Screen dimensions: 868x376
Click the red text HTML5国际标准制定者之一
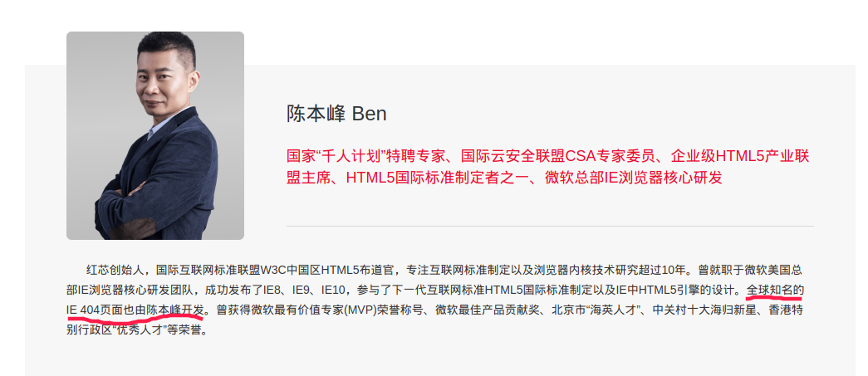437,178
